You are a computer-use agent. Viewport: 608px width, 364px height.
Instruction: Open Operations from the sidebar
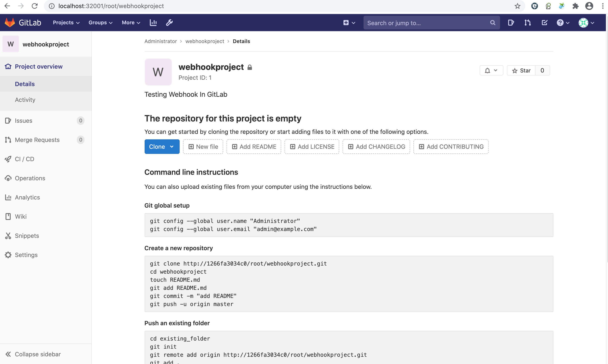pyautogui.click(x=30, y=178)
